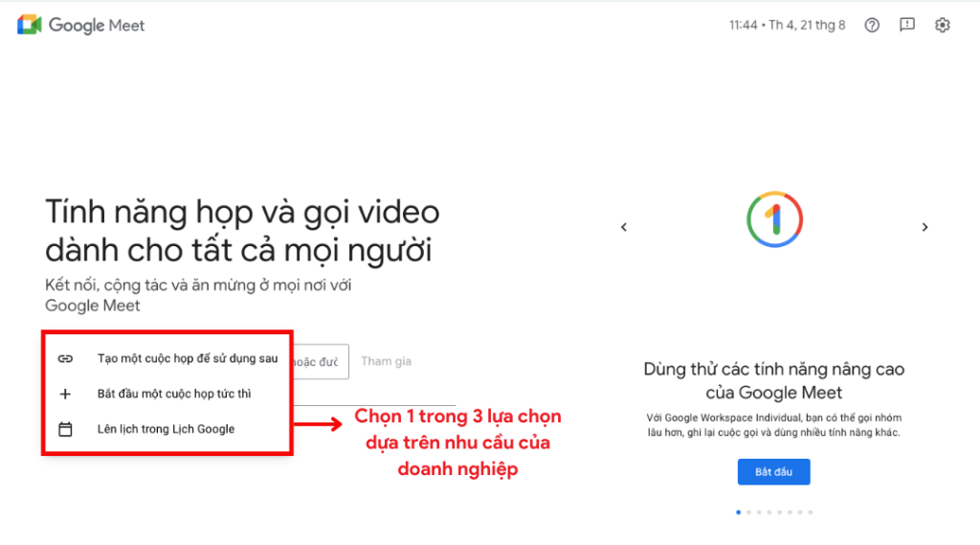Viewport: 980px width, 545px height.
Task: Open the report a problem feedback icon
Action: (907, 25)
